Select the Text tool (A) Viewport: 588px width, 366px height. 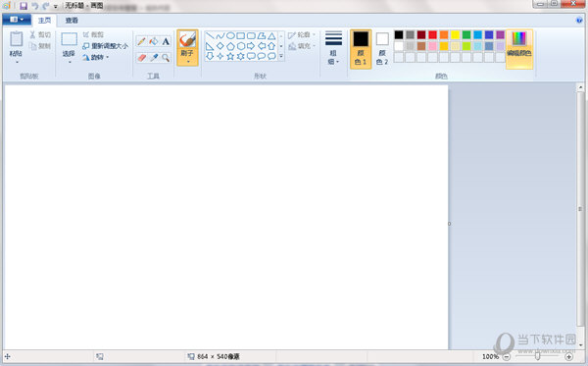(166, 41)
